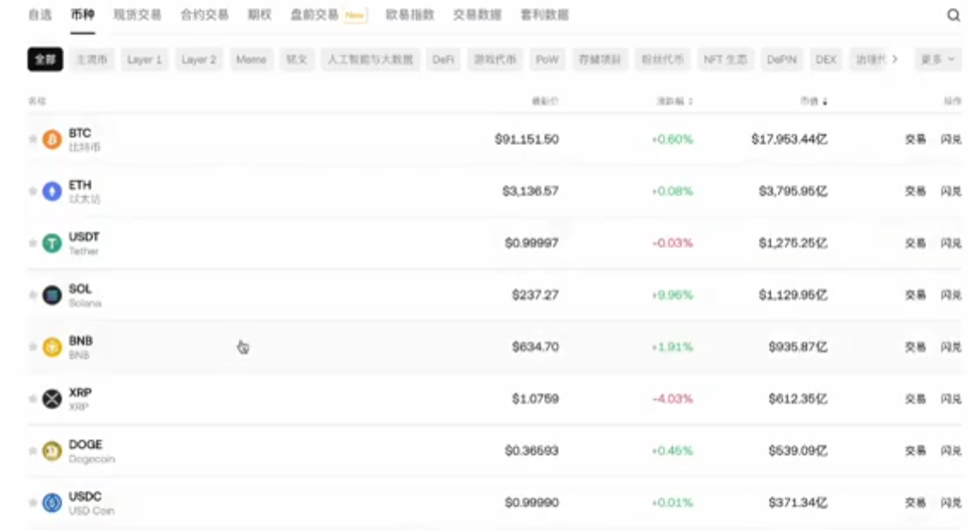Screen dimensions: 980x531
Task: Favorite ETH with its star
Action: [x=33, y=190]
